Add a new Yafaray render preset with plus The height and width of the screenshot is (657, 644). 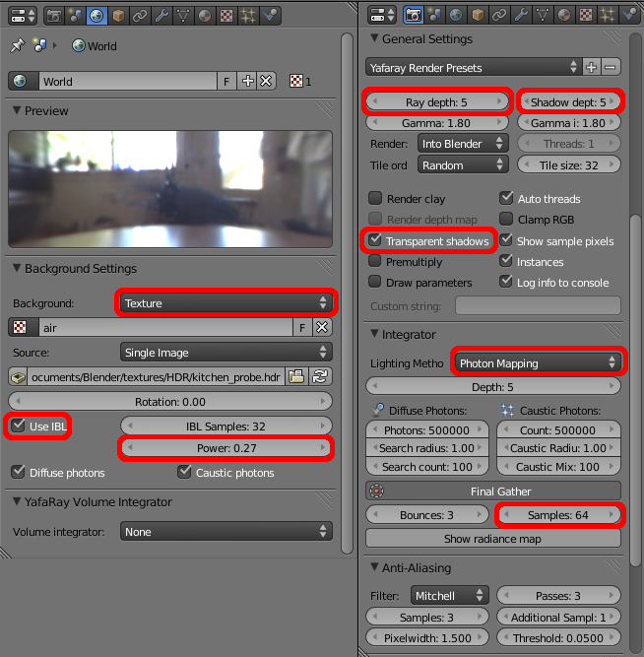(x=591, y=67)
